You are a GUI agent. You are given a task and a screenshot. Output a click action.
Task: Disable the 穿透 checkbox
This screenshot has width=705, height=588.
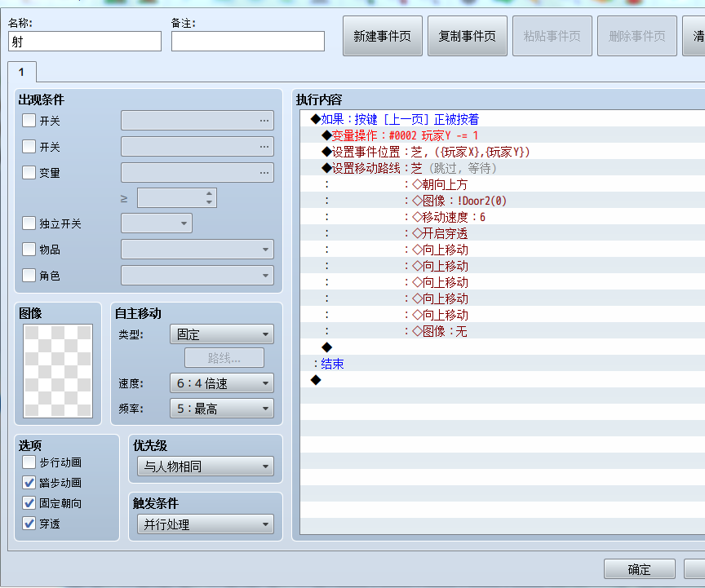click(x=29, y=524)
